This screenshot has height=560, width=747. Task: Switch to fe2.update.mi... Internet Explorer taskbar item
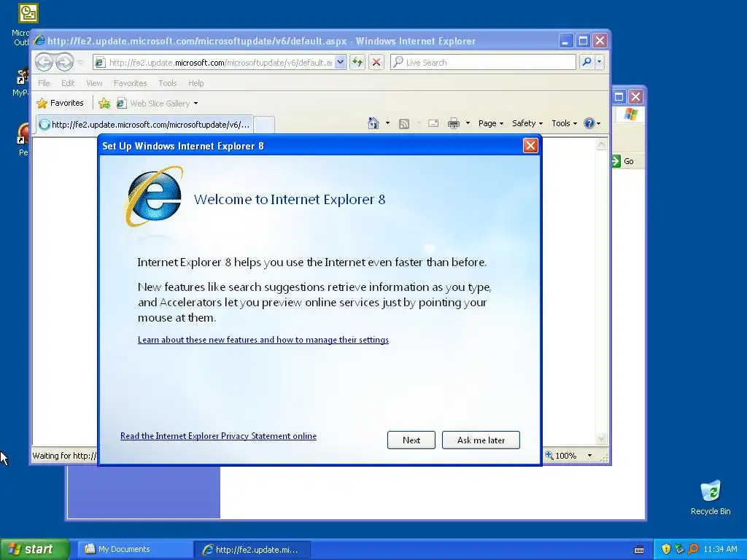coord(252,550)
